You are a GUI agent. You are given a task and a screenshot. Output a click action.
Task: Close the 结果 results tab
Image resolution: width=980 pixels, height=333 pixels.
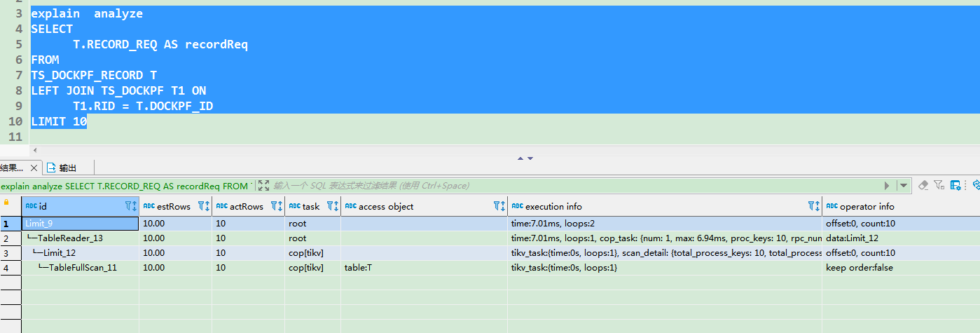coord(34,168)
